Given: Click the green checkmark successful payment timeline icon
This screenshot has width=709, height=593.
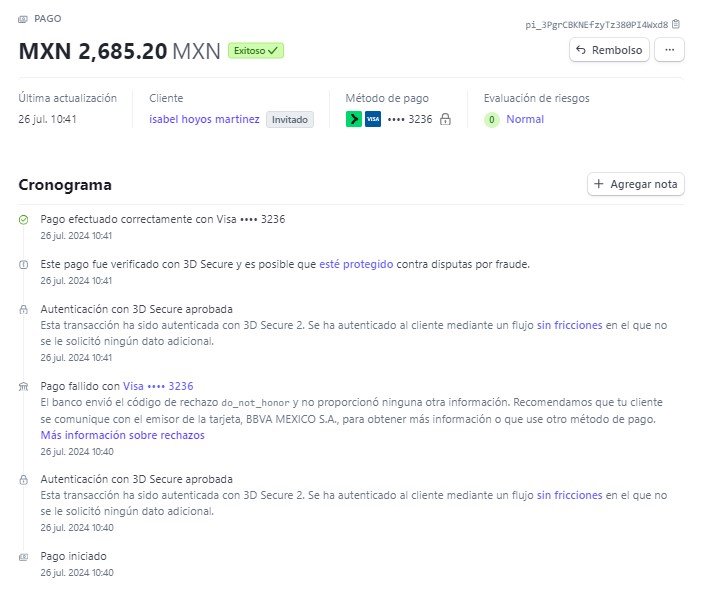Looking at the screenshot, I should pyautogui.click(x=24, y=220).
